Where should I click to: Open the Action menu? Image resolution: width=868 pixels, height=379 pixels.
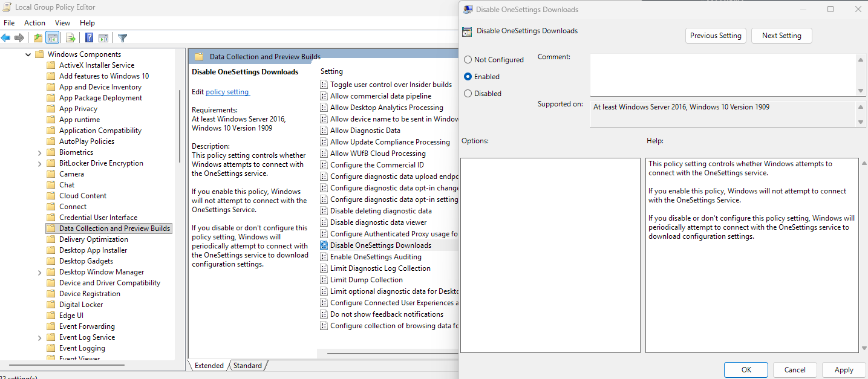pyautogui.click(x=34, y=23)
